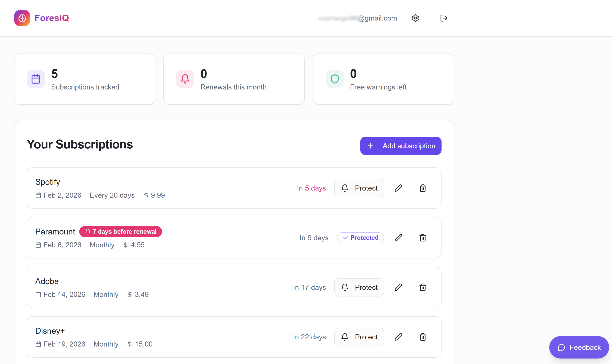
Task: Enable Protect for the Disney+ subscription
Action: pos(359,337)
